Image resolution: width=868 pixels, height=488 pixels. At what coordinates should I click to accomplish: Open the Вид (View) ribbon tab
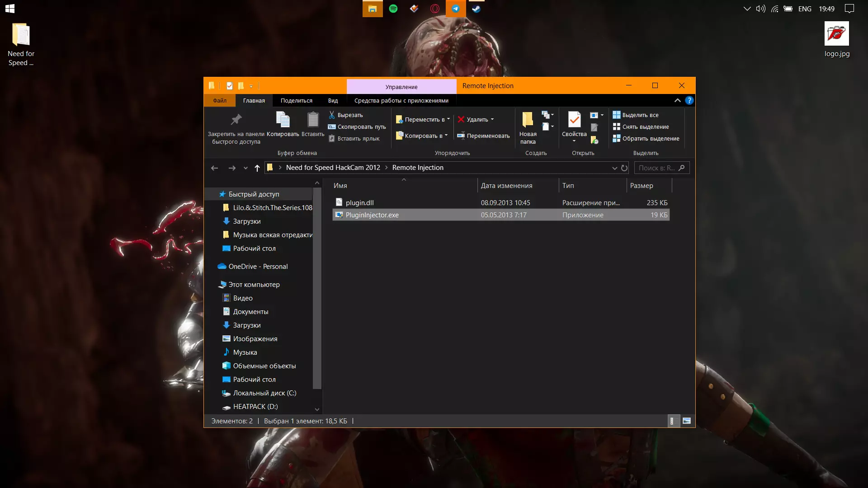tap(333, 100)
